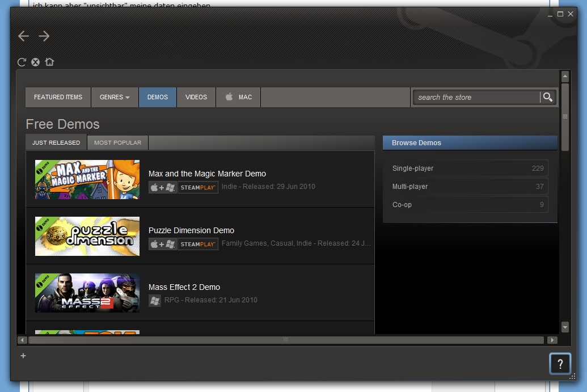The width and height of the screenshot is (587, 392).
Task: Expand the Genres dropdown
Action: point(115,98)
